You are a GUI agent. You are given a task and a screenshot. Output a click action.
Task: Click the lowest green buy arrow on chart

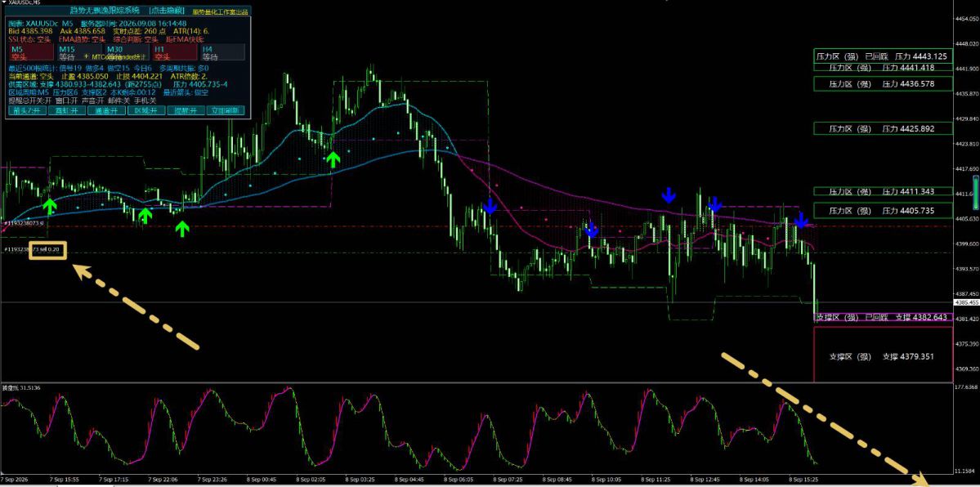point(182,230)
